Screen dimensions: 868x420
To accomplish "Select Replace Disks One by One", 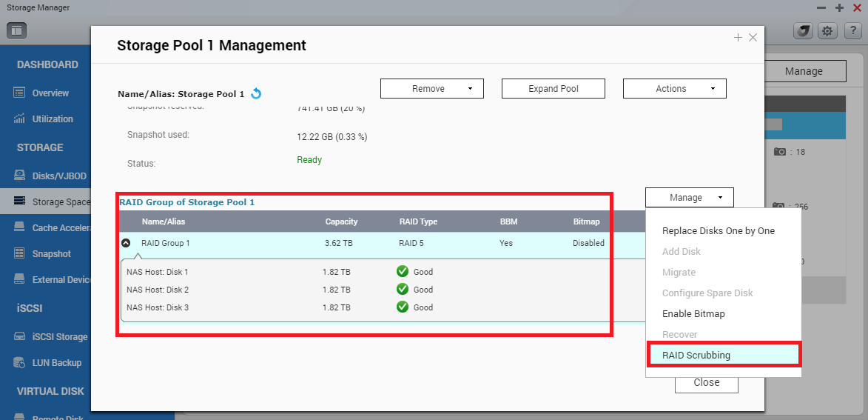I will coord(724,230).
